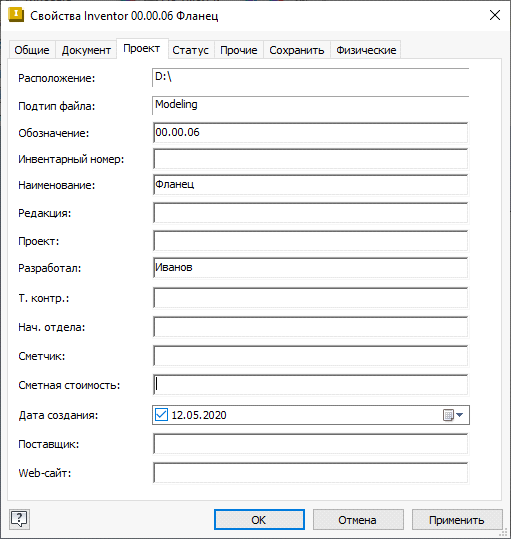Image resolution: width=511 pixels, height=539 pixels.
Task: Open the Физические tab
Action: [x=366, y=50]
